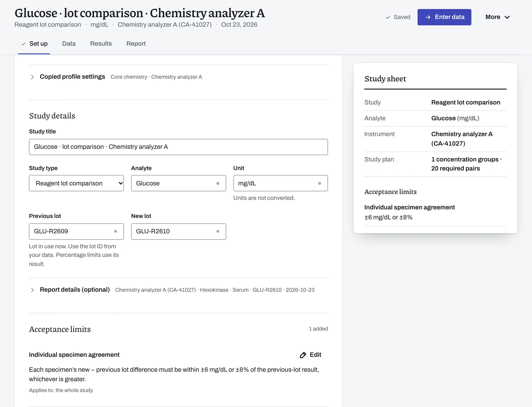Click the dot indicator in Unit field

319,183
